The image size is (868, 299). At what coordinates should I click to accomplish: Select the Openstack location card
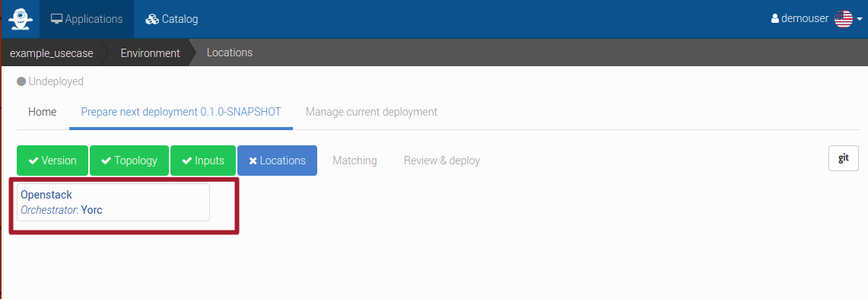click(113, 202)
